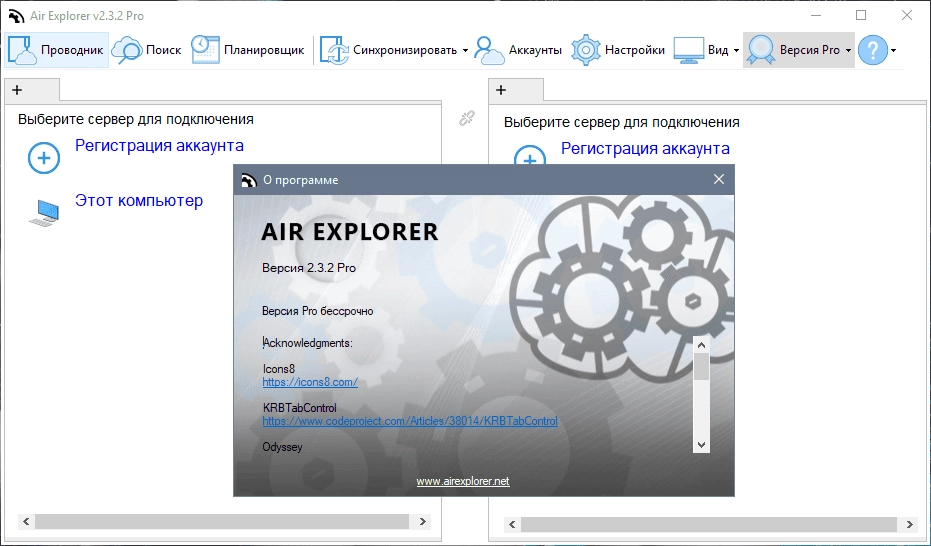
Task: Click the Acknowledgments text field
Action: pyautogui.click(x=308, y=343)
